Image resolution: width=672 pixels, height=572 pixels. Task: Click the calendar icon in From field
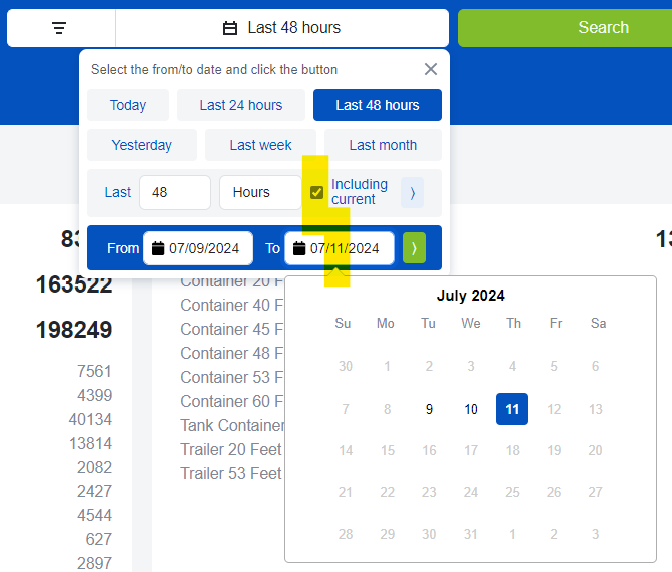point(158,248)
